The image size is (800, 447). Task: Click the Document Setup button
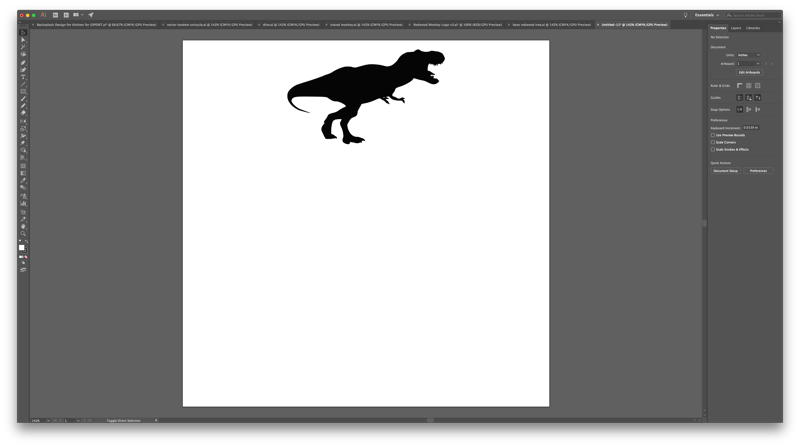726,171
